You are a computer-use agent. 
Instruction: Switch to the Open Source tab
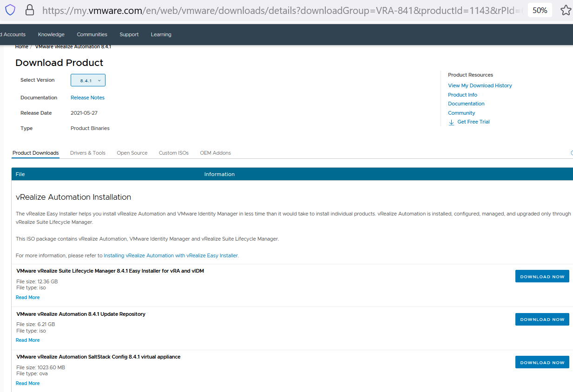[132, 153]
